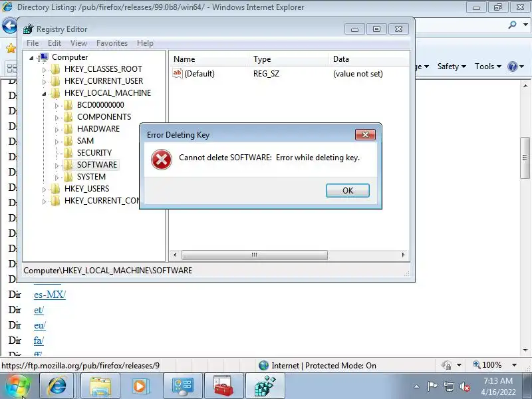Select the COMPONENTS folder icon
532x399 pixels.
tap(68, 117)
